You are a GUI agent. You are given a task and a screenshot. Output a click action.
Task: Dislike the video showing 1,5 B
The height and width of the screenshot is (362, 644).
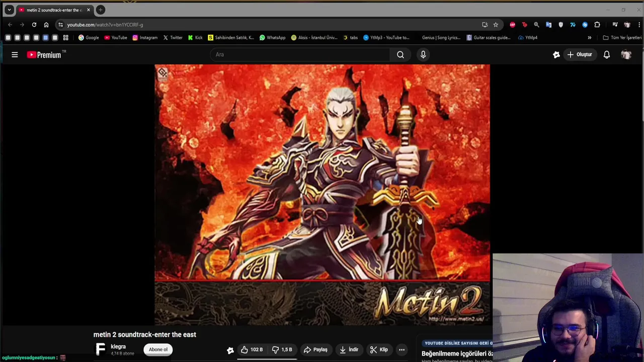point(282,349)
